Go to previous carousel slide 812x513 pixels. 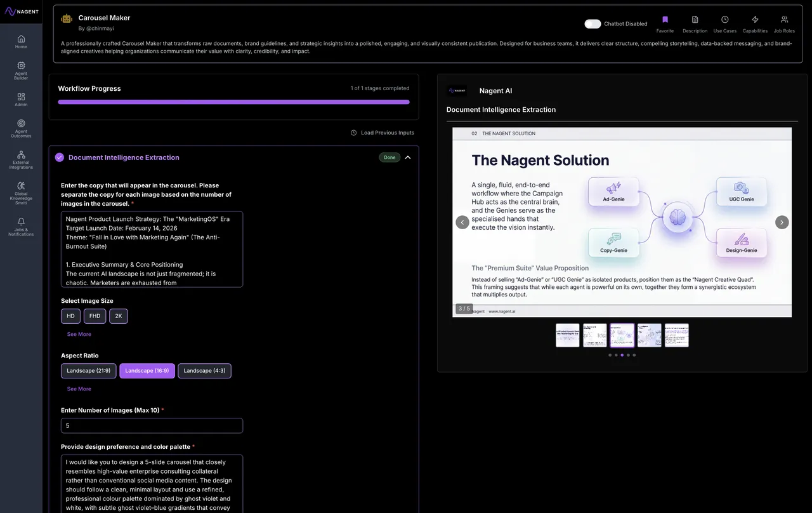click(x=462, y=222)
